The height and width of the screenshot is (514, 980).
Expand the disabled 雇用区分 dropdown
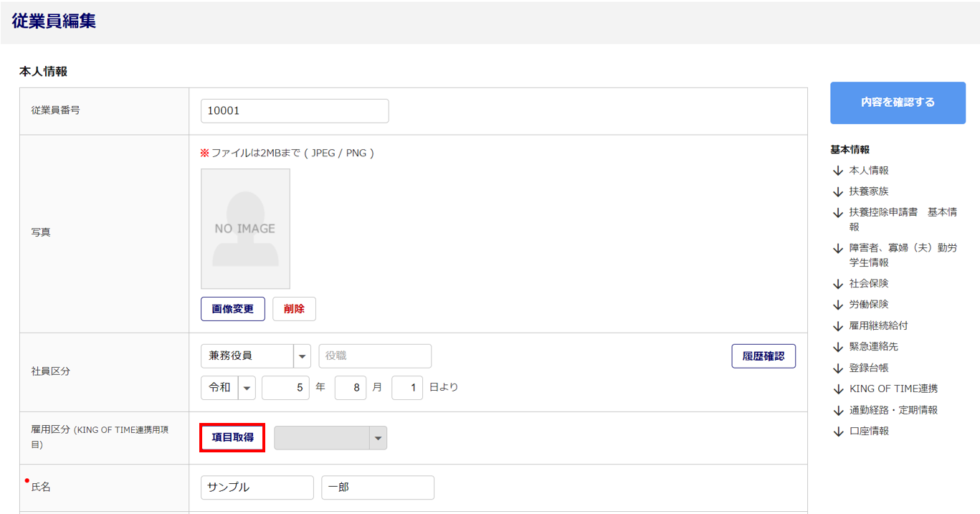point(330,438)
